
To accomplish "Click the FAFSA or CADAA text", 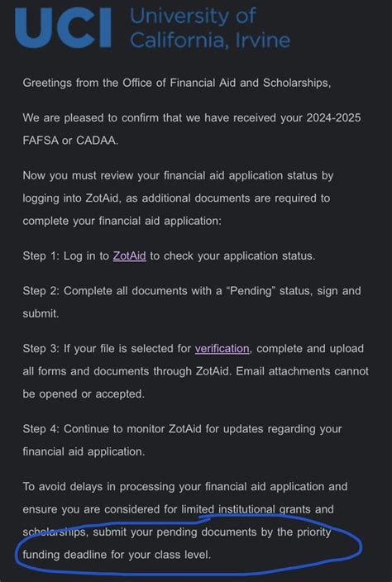I will [70, 141].
